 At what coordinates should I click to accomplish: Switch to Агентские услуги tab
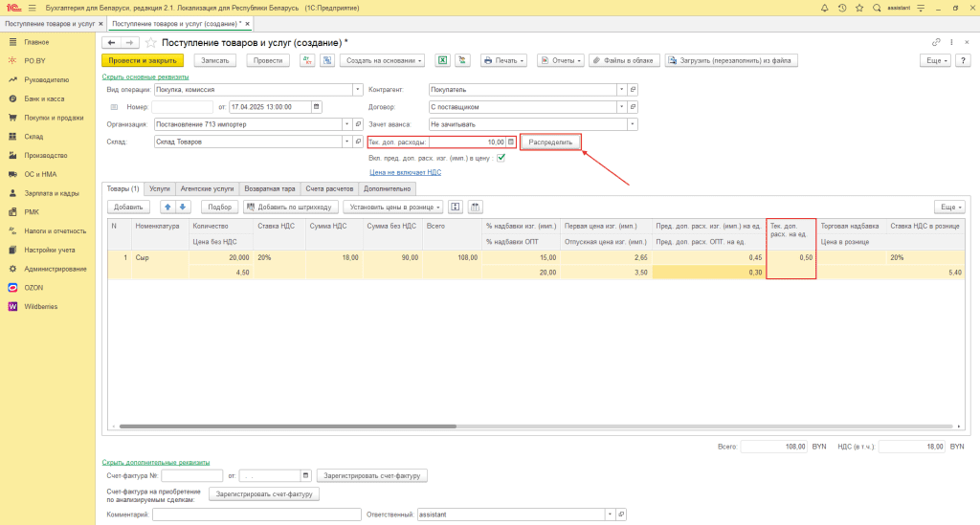[207, 188]
